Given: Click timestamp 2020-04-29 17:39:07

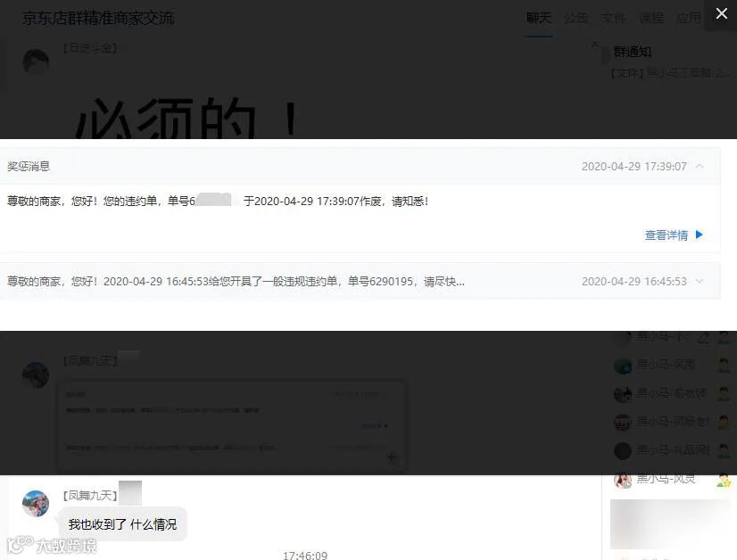Looking at the screenshot, I should tap(634, 167).
